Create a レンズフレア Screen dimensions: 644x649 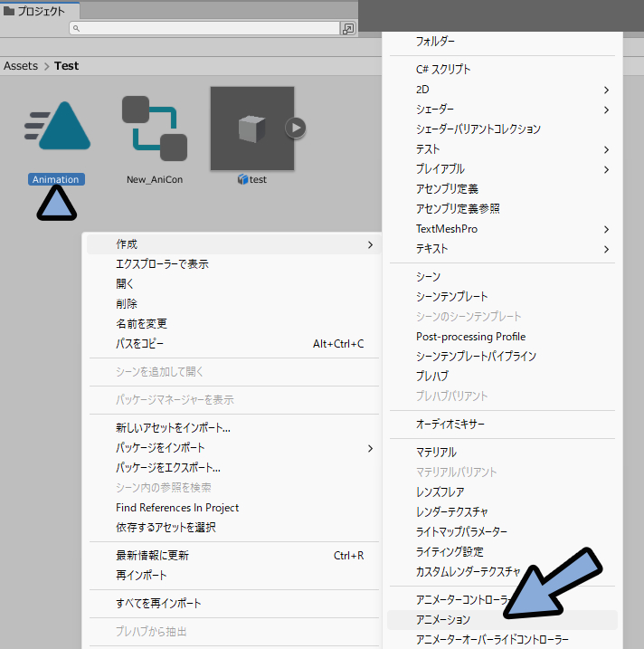point(502,492)
